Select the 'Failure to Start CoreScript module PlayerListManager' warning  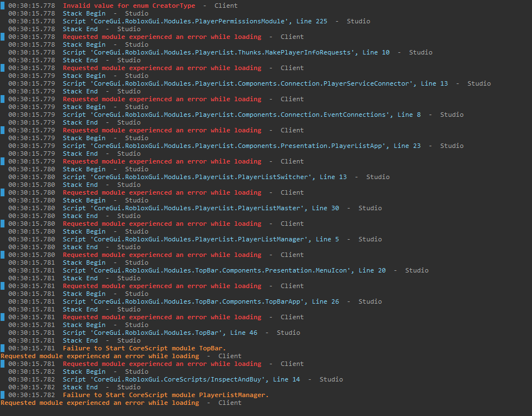tap(166, 395)
